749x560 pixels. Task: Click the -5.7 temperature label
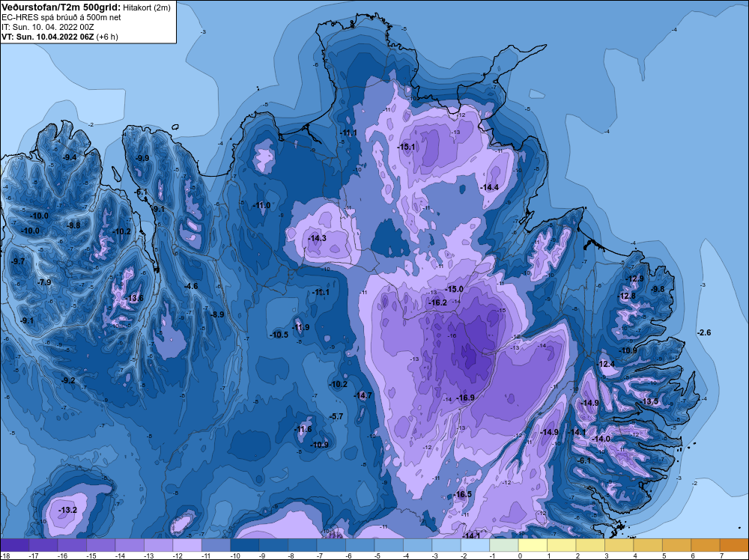tap(336, 417)
